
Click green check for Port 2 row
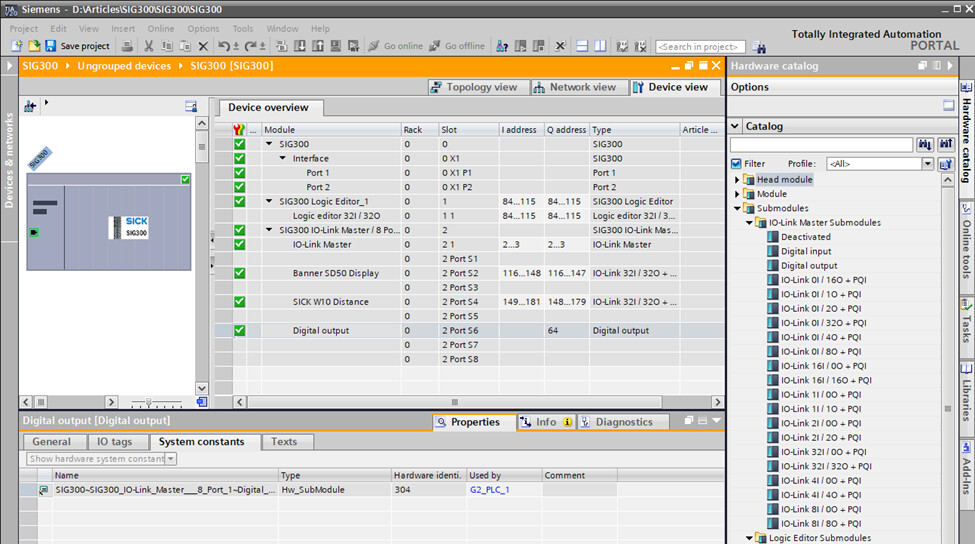(x=239, y=187)
